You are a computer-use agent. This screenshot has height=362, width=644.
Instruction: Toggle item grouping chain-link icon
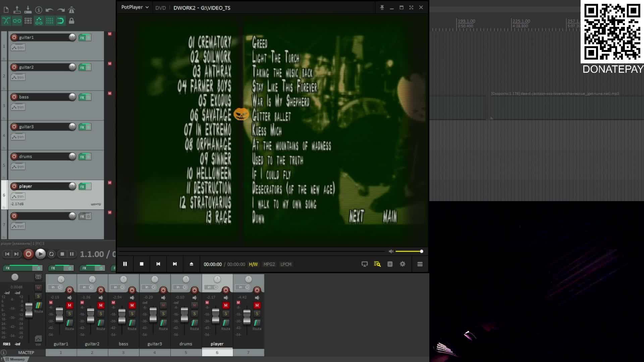pyautogui.click(x=17, y=21)
